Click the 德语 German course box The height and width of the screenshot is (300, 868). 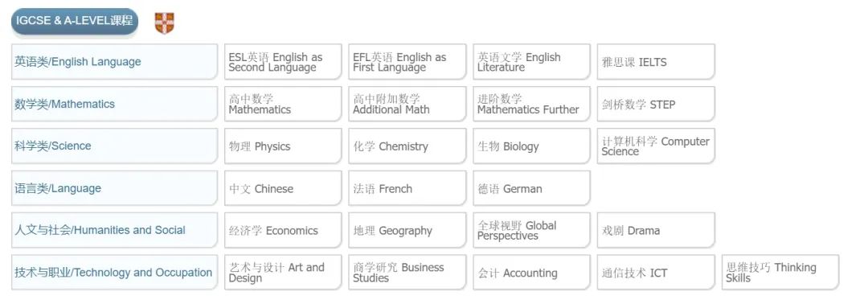(531, 188)
